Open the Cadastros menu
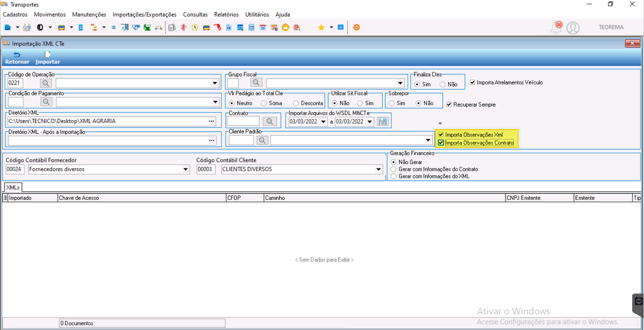 point(15,15)
